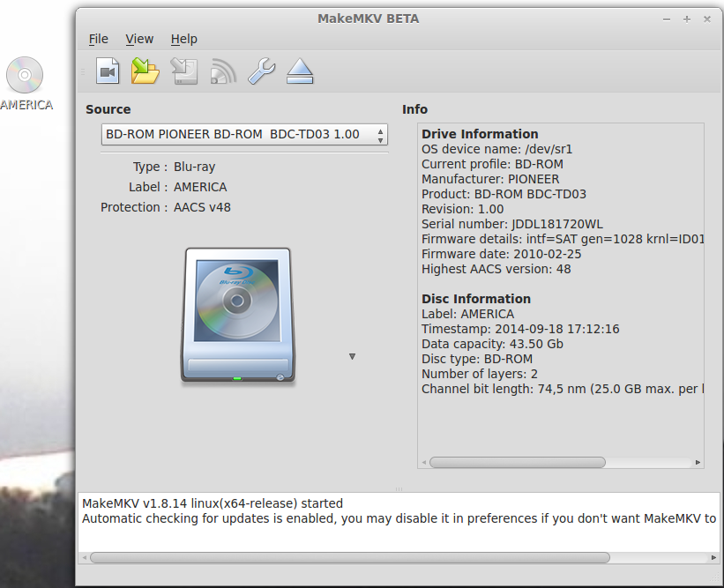Click the Blu-ray type value
724x588 pixels.
194,167
